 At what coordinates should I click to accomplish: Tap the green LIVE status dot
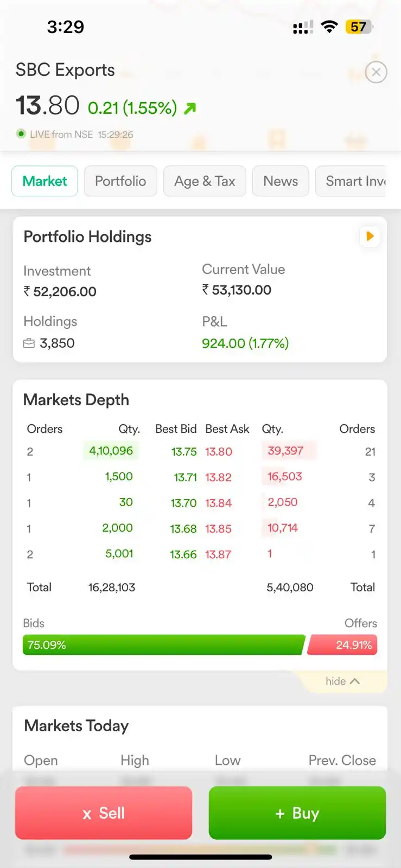[21, 134]
